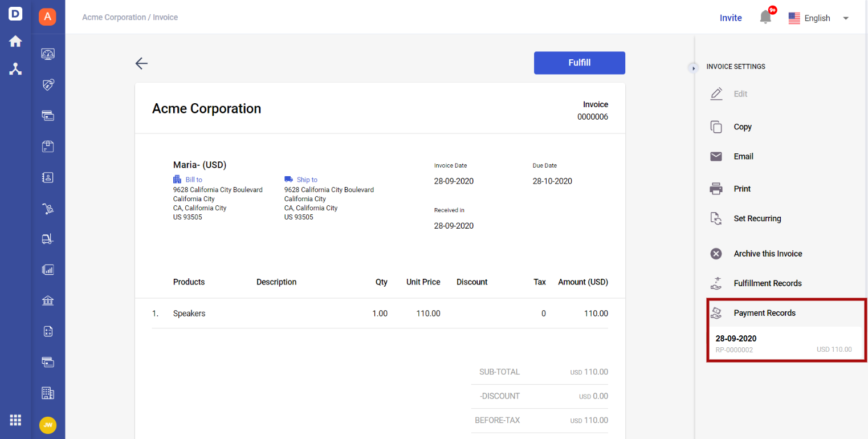The width and height of the screenshot is (868, 439).
Task: Open the product box sidebar icon
Action: pyautogui.click(x=48, y=147)
